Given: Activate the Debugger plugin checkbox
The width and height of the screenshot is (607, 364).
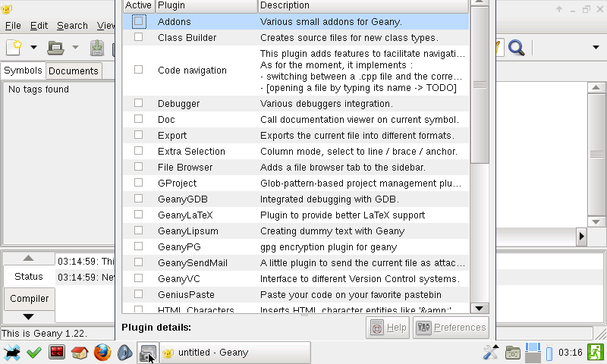Looking at the screenshot, I should pos(139,103).
